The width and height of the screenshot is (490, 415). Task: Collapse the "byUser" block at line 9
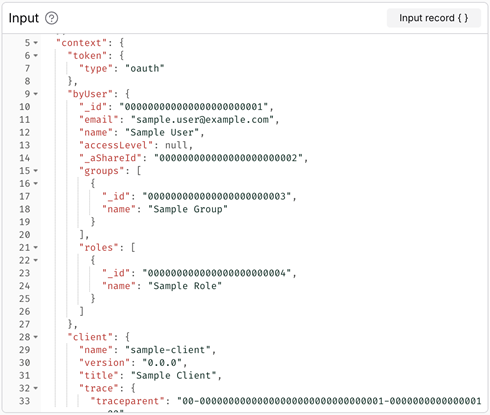pyautogui.click(x=35, y=94)
